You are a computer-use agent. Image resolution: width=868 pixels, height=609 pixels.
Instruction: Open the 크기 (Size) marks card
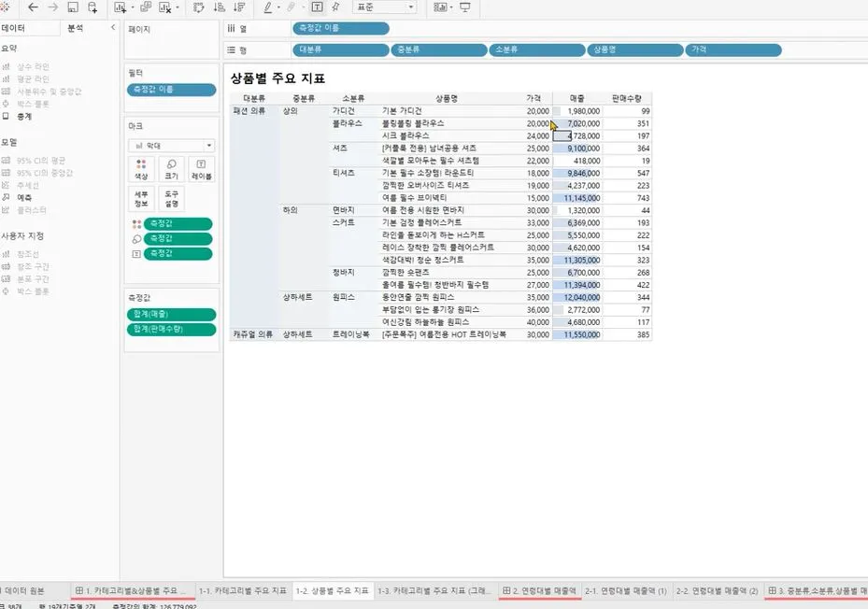point(171,169)
